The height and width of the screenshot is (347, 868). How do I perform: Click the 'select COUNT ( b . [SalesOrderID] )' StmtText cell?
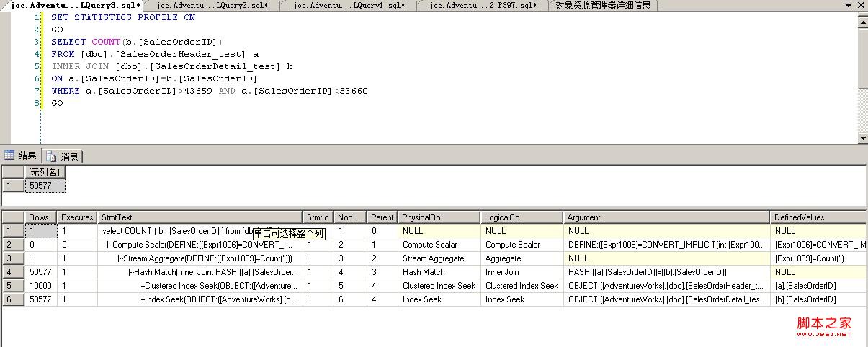point(200,231)
